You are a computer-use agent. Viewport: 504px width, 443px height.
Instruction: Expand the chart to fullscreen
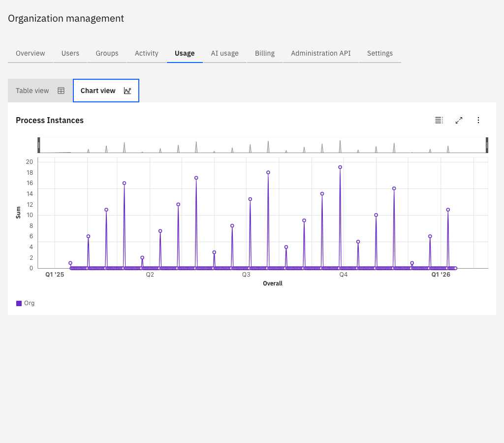tap(459, 120)
